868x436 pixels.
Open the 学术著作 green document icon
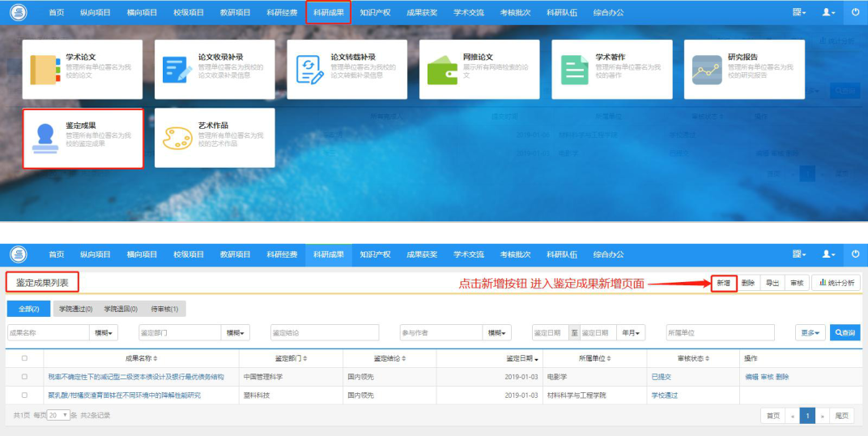coord(575,70)
